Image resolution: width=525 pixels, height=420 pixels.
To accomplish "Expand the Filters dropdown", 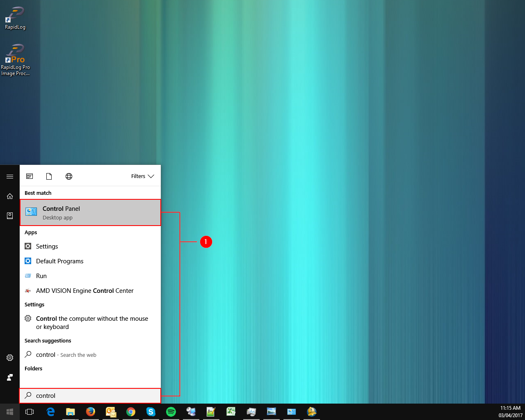I will tap(142, 176).
